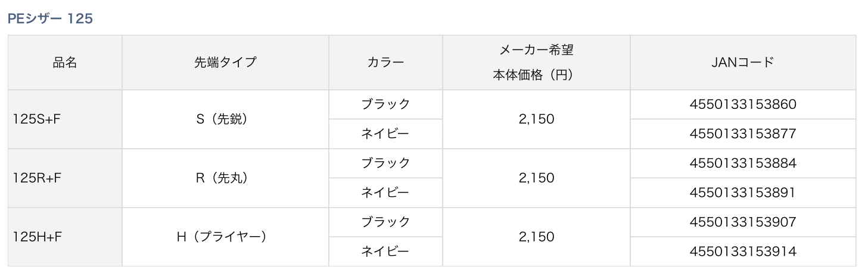Screen dimensions: 868x276
Task: Select the 125H+F product name cell
Action: [x=38, y=237]
